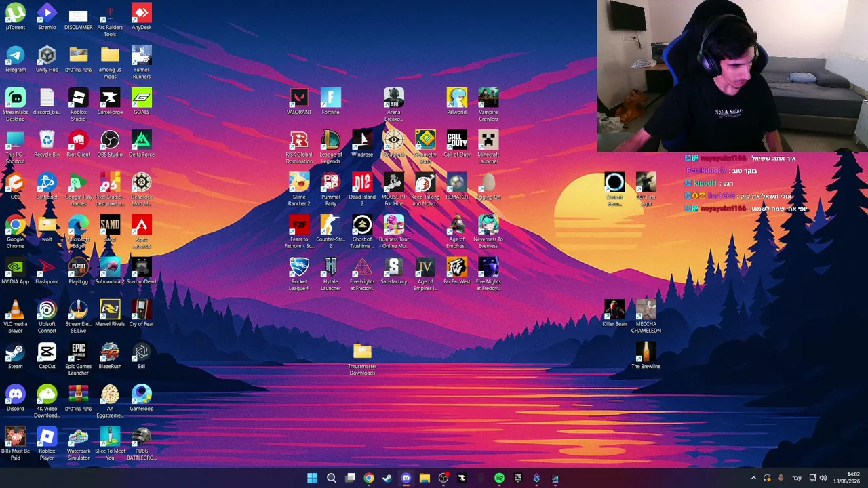Select the Killer Bean shortcut
Image resolution: width=868 pixels, height=488 pixels.
[614, 314]
